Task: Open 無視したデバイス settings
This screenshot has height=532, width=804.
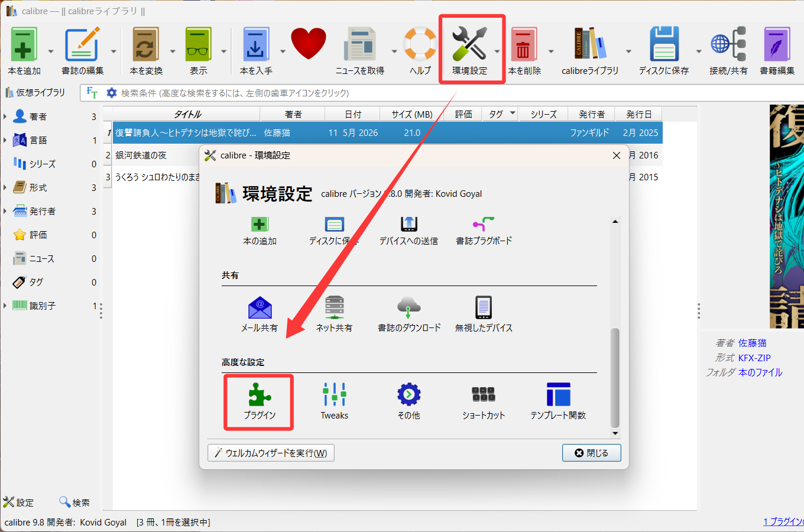Action: (x=484, y=314)
